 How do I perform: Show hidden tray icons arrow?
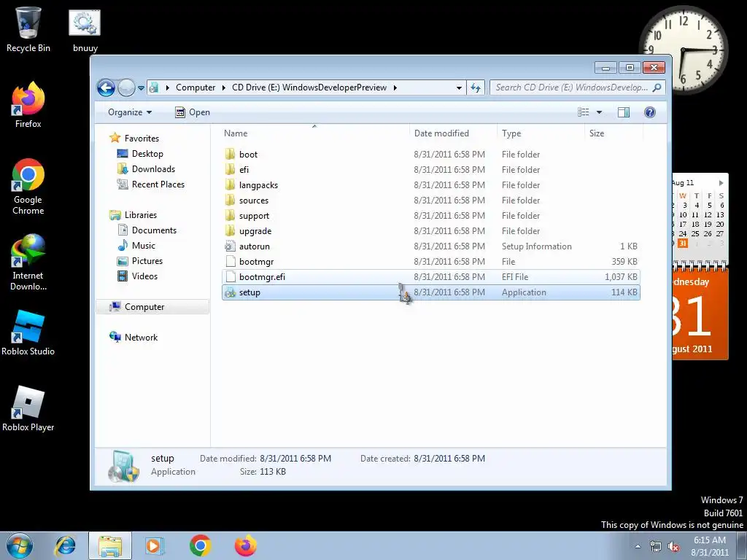point(638,546)
